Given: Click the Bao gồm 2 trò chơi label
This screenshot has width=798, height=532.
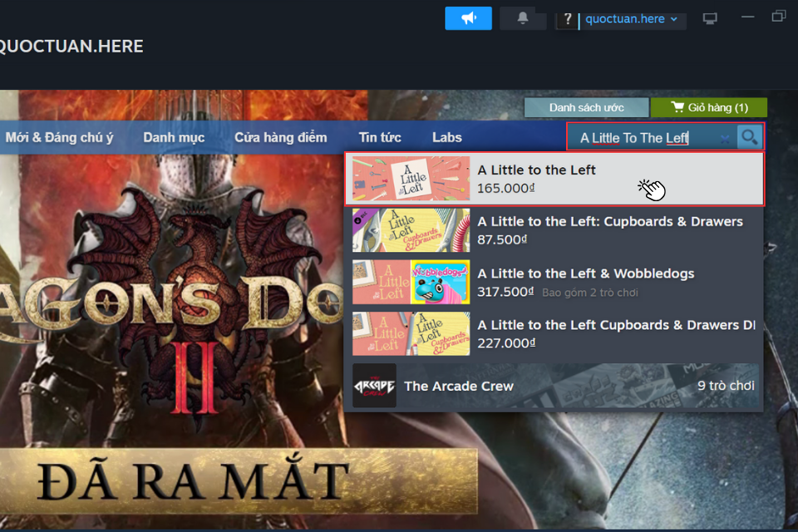Looking at the screenshot, I should pyautogui.click(x=590, y=293).
